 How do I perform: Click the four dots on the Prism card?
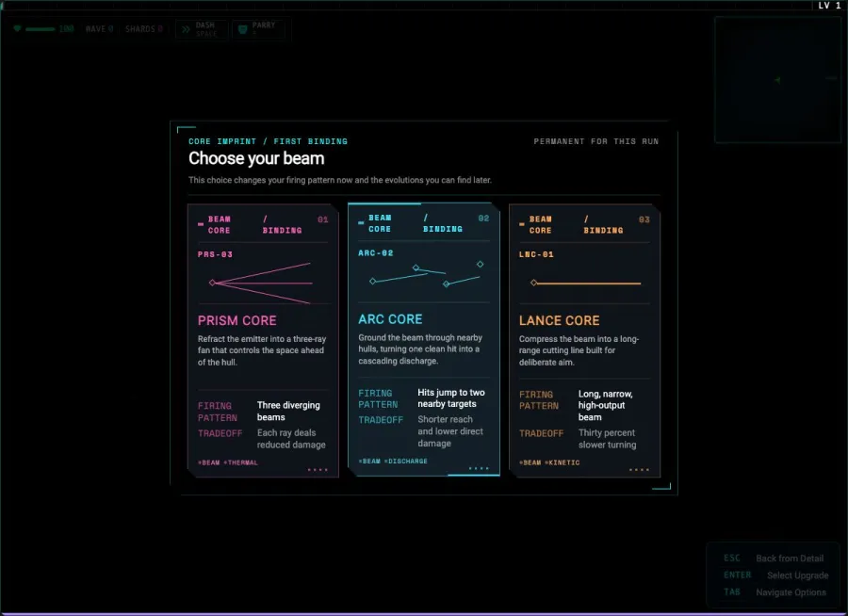(318, 469)
